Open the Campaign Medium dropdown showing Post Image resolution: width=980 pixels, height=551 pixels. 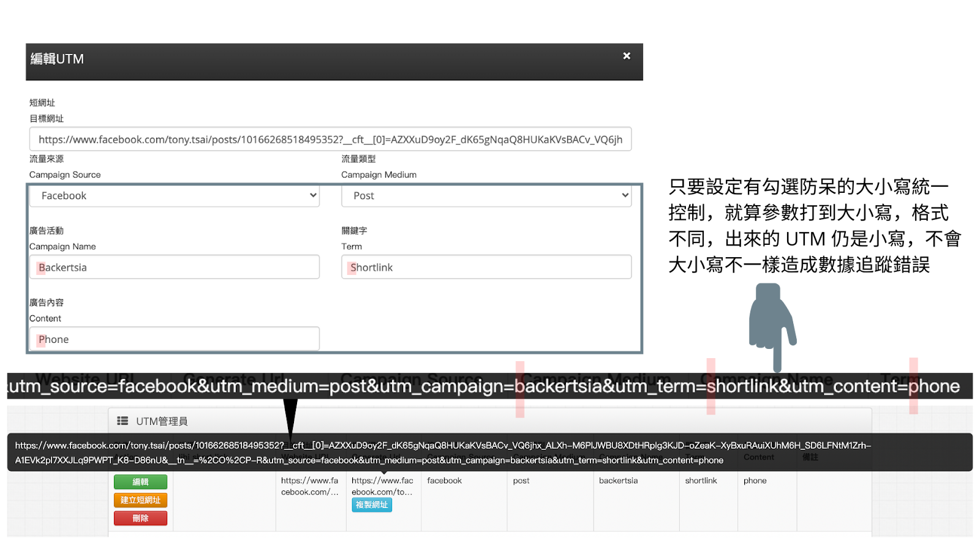click(x=486, y=196)
